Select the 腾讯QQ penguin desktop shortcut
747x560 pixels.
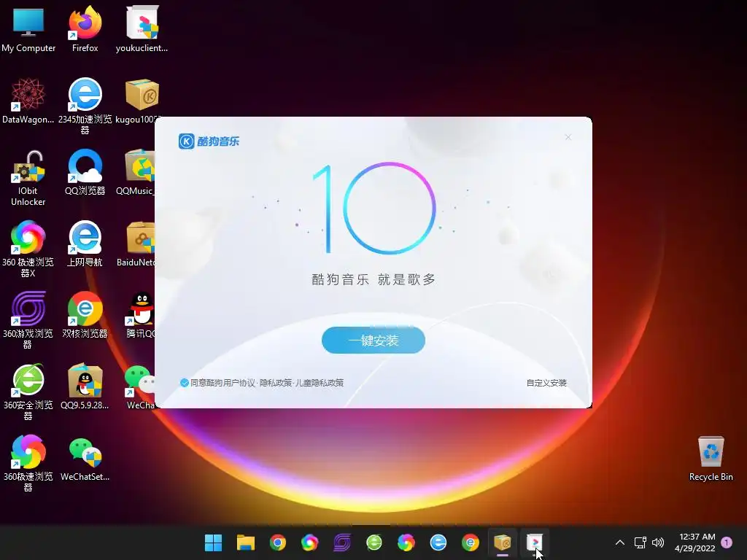(139, 315)
